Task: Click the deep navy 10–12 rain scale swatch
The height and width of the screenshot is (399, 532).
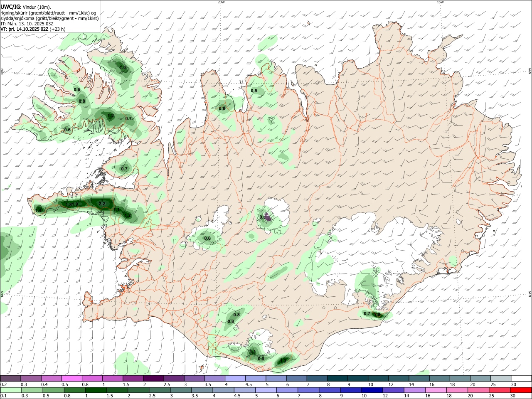Action: [371, 390]
